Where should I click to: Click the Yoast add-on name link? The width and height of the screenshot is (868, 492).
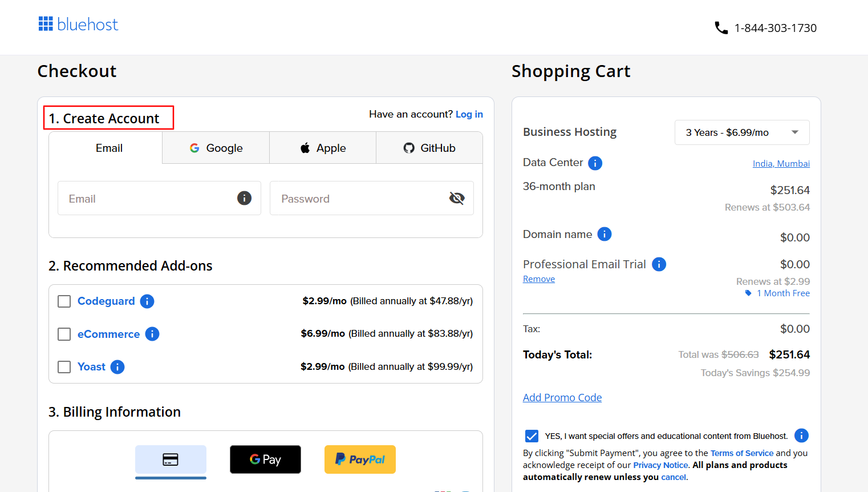point(91,366)
